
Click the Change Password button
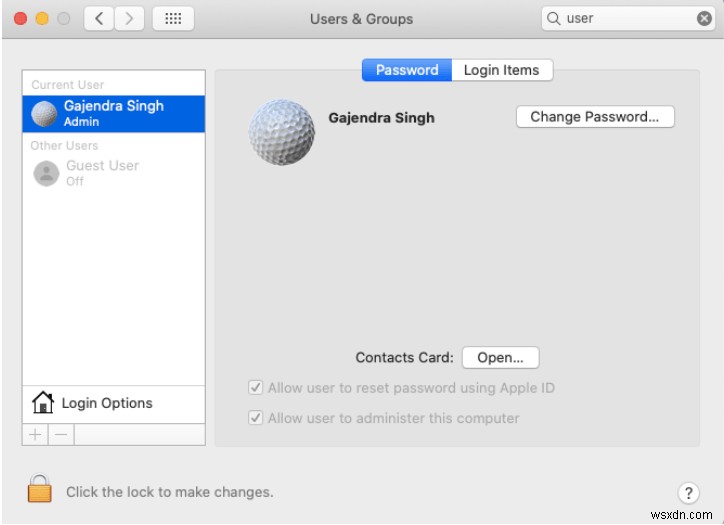click(x=595, y=116)
